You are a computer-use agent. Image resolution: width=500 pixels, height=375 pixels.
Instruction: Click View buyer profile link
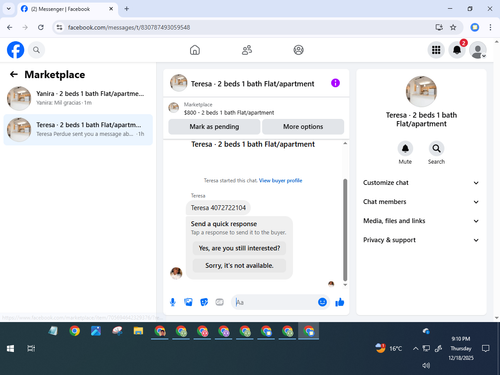[x=280, y=181]
